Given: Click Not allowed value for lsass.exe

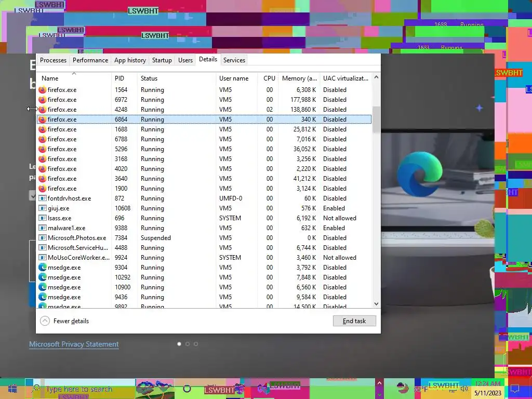Looking at the screenshot, I should pyautogui.click(x=340, y=218).
